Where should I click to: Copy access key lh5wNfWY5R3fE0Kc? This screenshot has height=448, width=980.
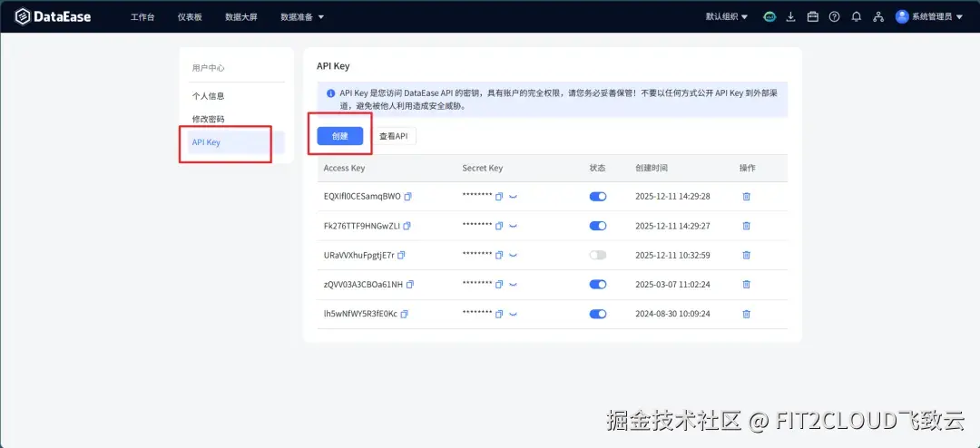point(405,314)
